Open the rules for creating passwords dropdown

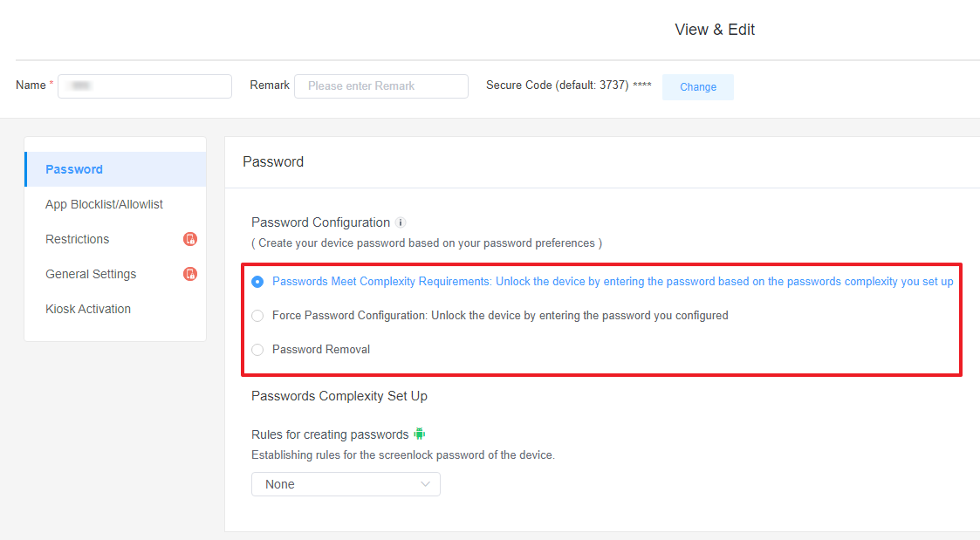pyautogui.click(x=346, y=484)
